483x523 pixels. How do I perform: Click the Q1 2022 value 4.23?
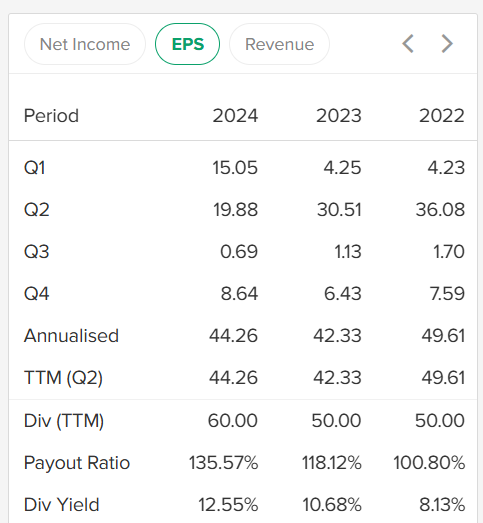tap(446, 167)
